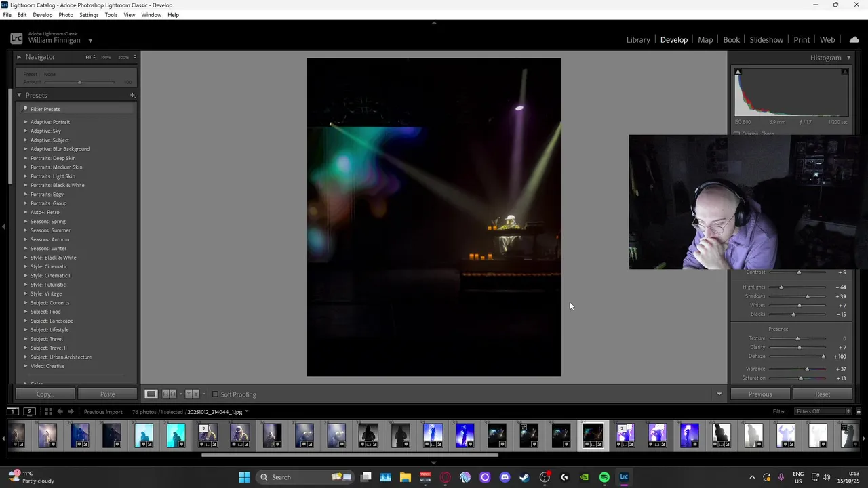Switch to the Library module
The height and width of the screenshot is (488, 868).
click(638, 39)
